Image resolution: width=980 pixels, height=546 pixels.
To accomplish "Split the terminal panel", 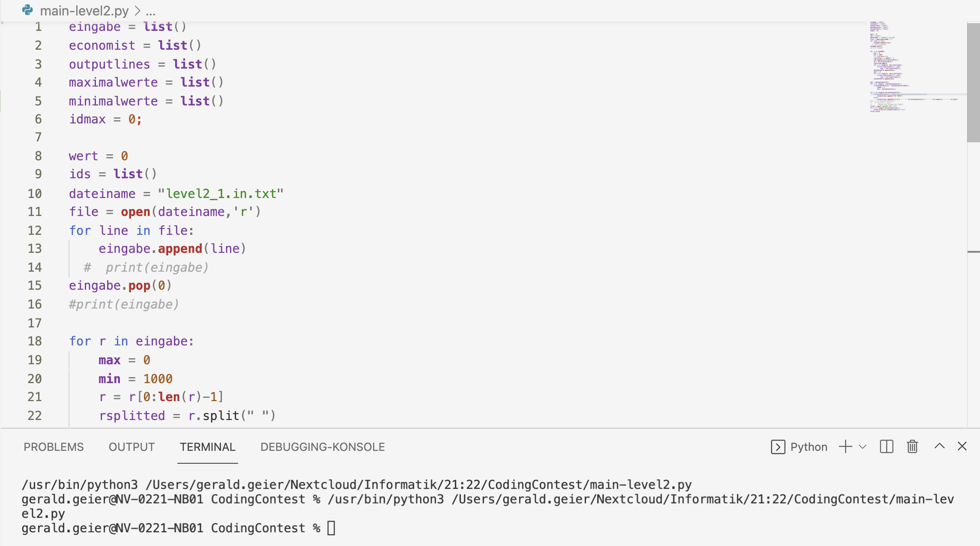I will click(886, 447).
